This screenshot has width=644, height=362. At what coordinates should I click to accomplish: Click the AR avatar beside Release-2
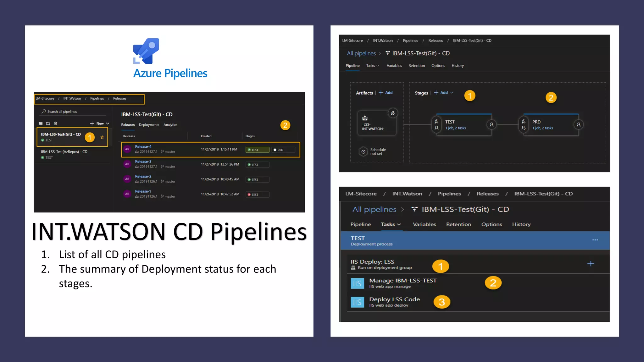127,179
